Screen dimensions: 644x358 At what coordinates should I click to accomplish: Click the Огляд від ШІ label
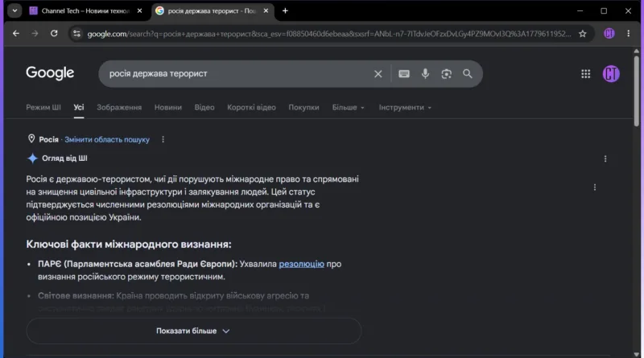point(64,158)
